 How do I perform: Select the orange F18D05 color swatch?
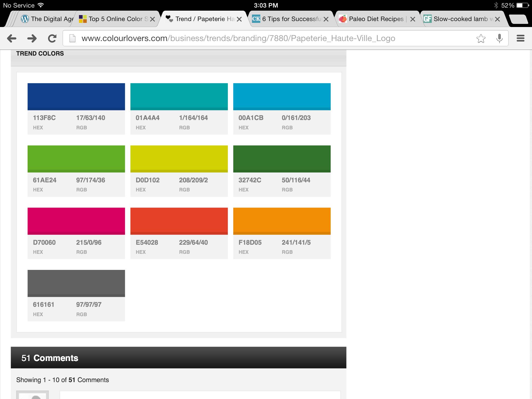coord(282,221)
